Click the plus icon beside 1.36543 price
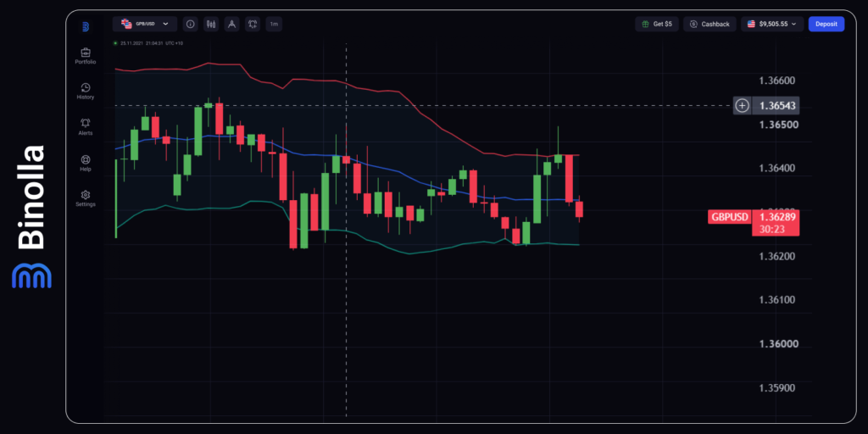The height and width of the screenshot is (434, 868). click(742, 105)
